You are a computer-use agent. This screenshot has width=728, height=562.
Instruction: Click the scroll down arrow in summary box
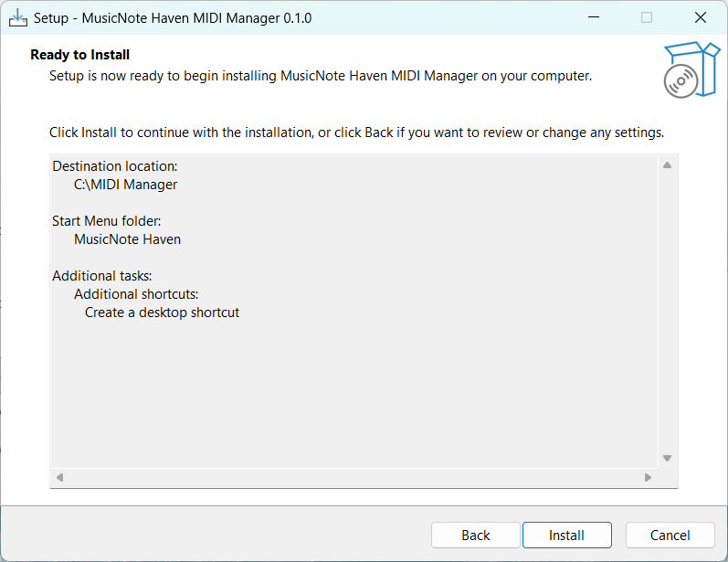coord(667,459)
